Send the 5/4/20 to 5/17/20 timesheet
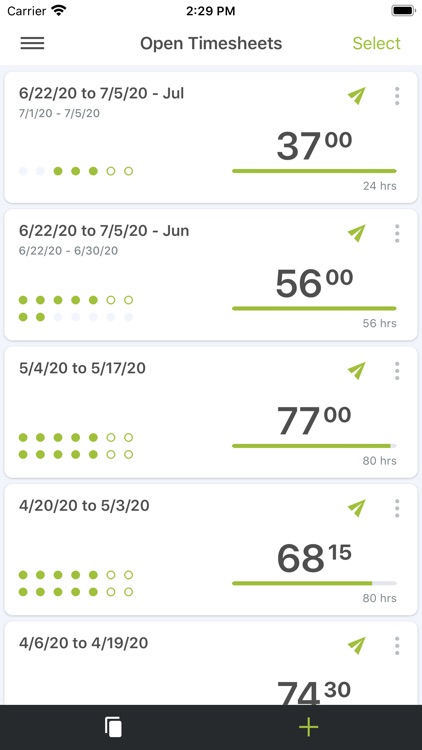Screen dimensions: 422x750 (356, 371)
